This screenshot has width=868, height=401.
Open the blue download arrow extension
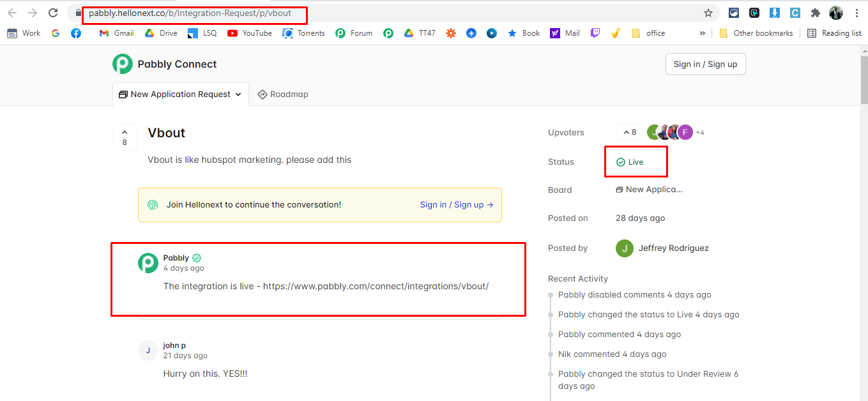click(775, 13)
